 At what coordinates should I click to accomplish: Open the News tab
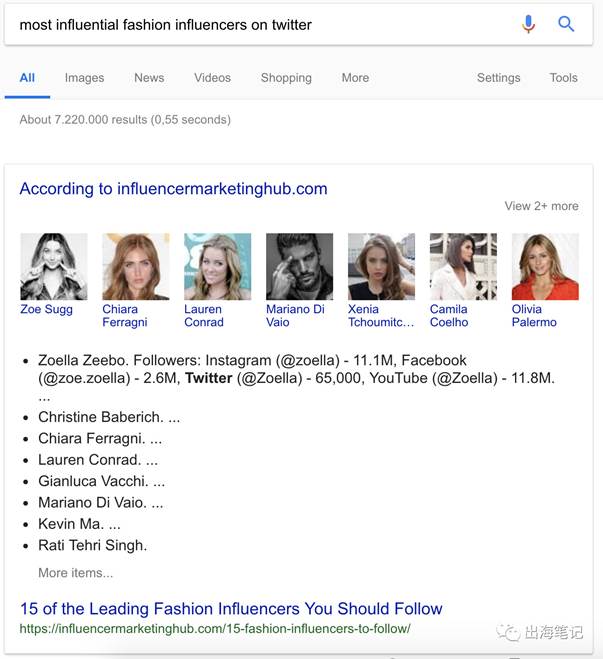(149, 78)
